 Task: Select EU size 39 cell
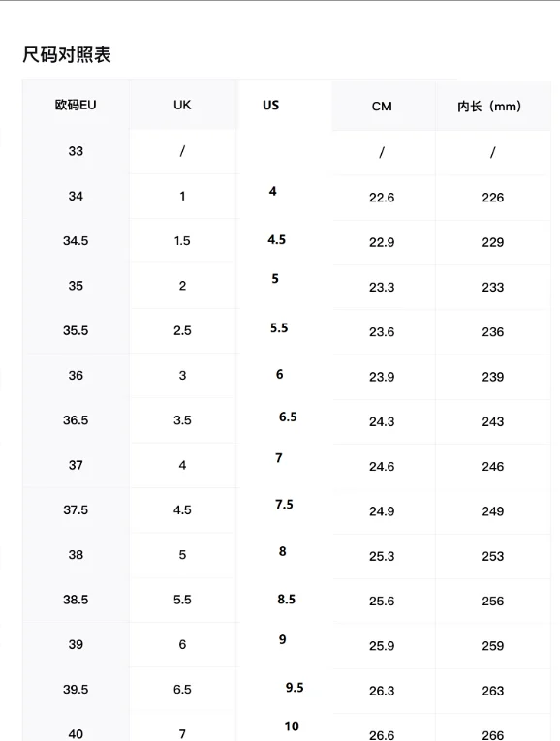(x=76, y=644)
